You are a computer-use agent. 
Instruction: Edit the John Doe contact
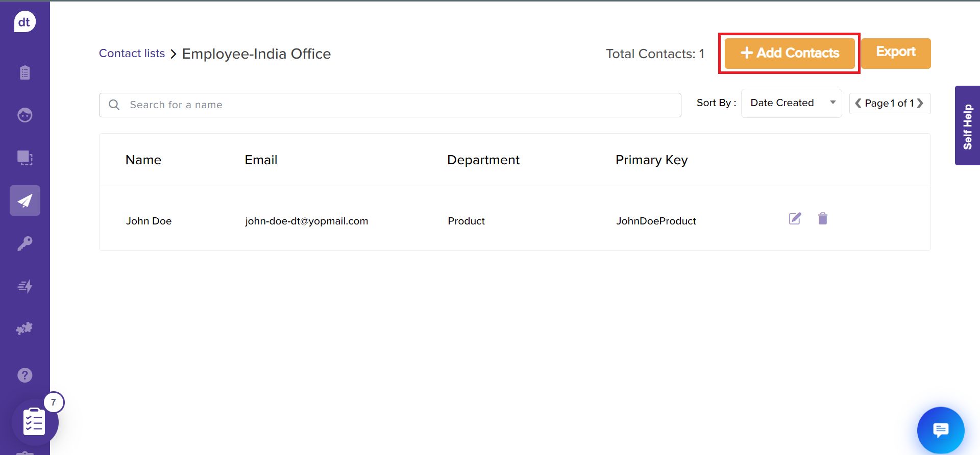click(x=795, y=219)
